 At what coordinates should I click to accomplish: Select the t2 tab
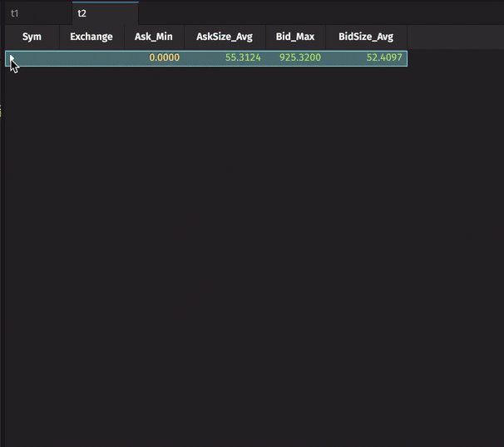coord(82,13)
